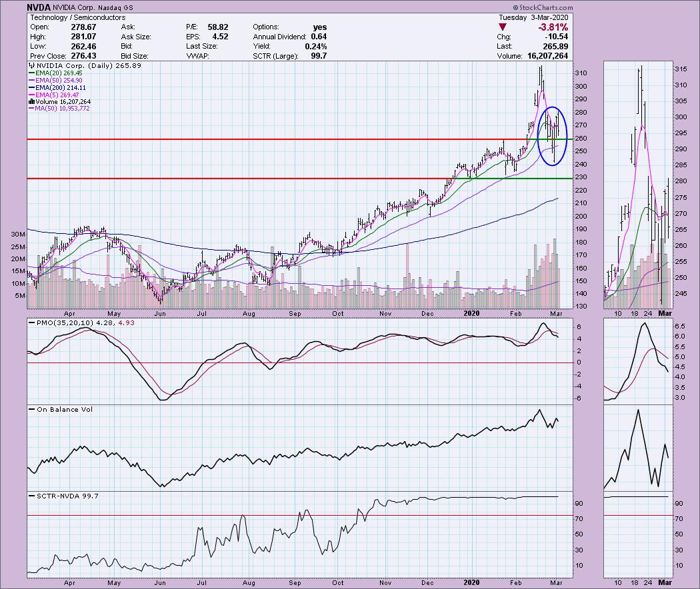The height and width of the screenshot is (589, 700).
Task: Select the On Balance Vol indicator label
Action: point(61,409)
